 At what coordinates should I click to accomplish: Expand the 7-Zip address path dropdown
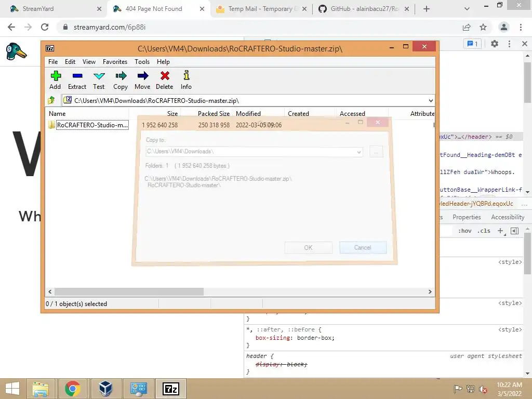(431, 100)
